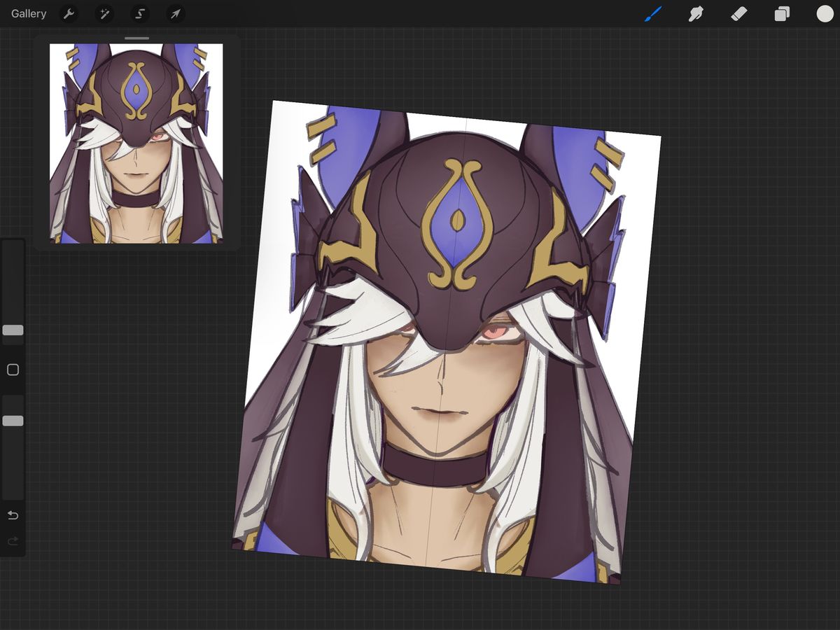Open the active color picker
This screenshot has height=630, width=840.
[x=825, y=14]
